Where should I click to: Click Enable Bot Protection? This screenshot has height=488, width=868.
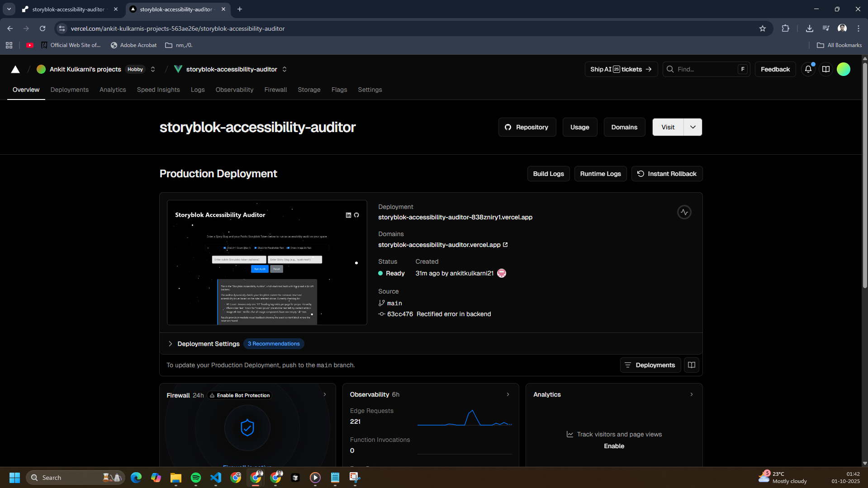(240, 395)
